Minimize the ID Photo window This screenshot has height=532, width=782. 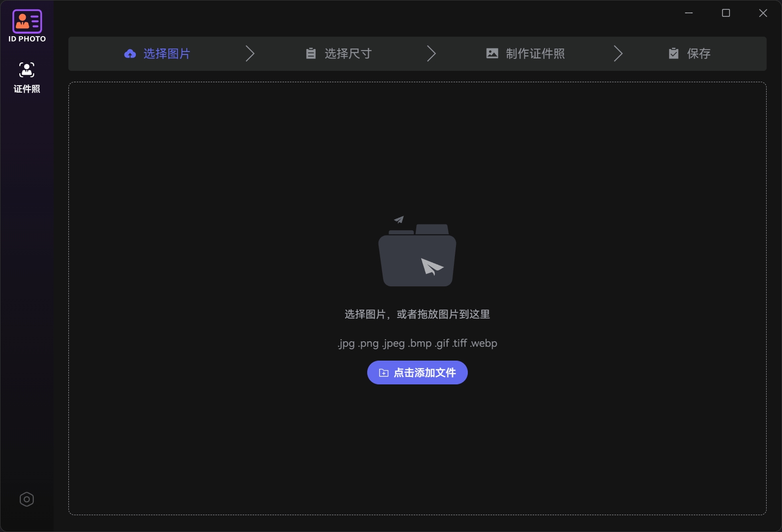point(689,13)
